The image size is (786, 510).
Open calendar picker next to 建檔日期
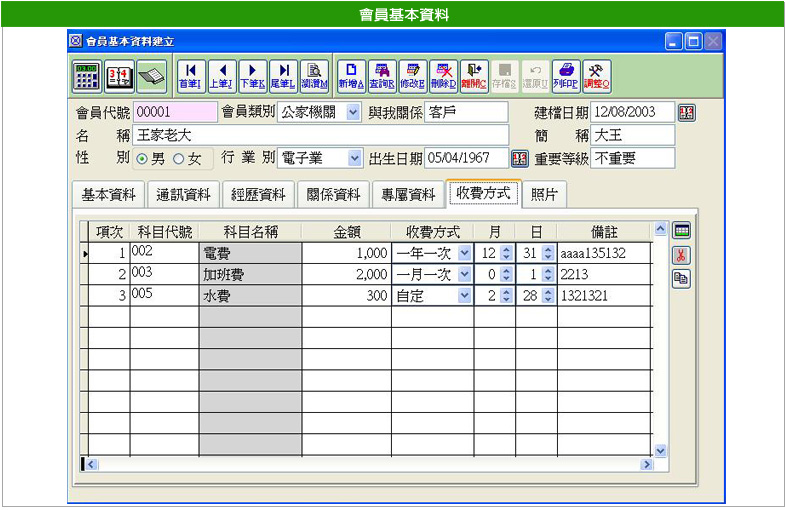[687, 112]
